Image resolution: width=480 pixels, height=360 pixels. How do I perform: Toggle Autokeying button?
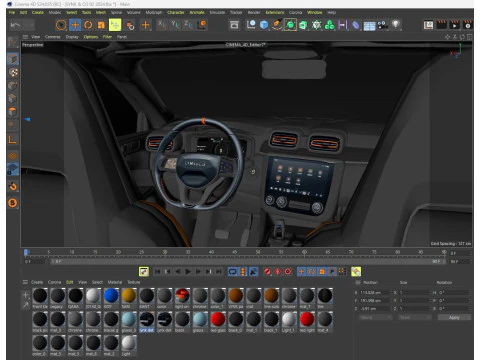pos(277,272)
